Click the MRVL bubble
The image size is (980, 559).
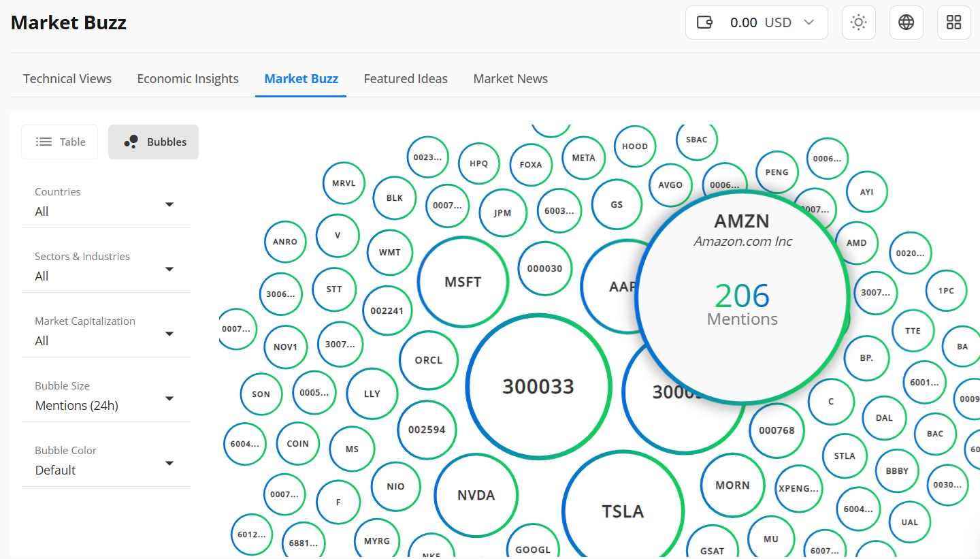(344, 183)
